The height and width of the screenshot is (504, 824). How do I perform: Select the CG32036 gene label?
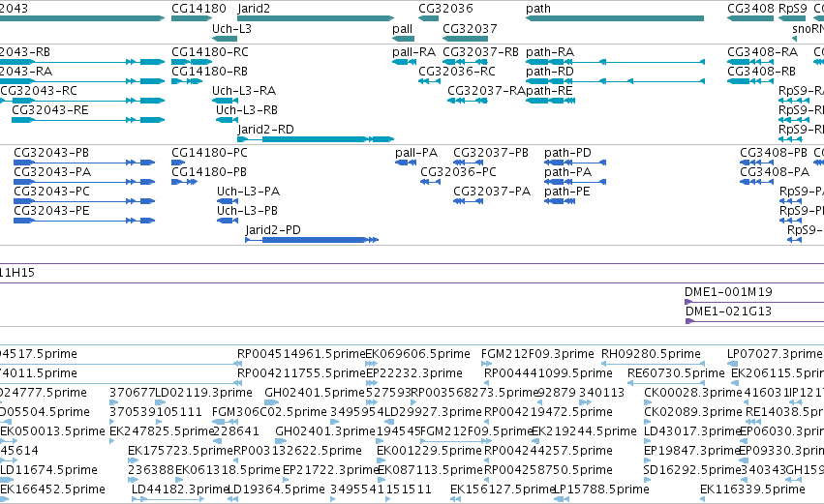445,9
